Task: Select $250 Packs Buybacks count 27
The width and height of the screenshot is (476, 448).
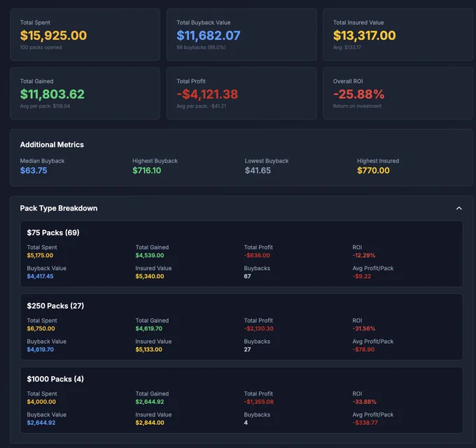Action: pyautogui.click(x=247, y=349)
